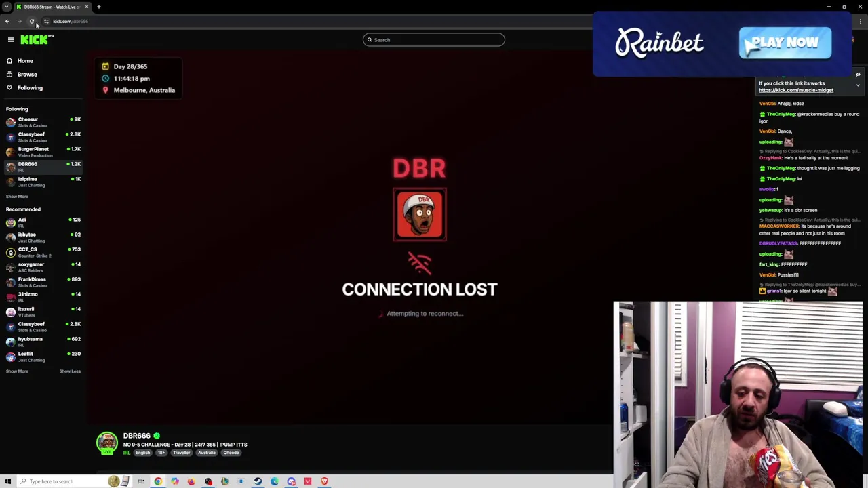
Task: Select the DBR666 Stream browser tab
Action: pyautogui.click(x=52, y=7)
